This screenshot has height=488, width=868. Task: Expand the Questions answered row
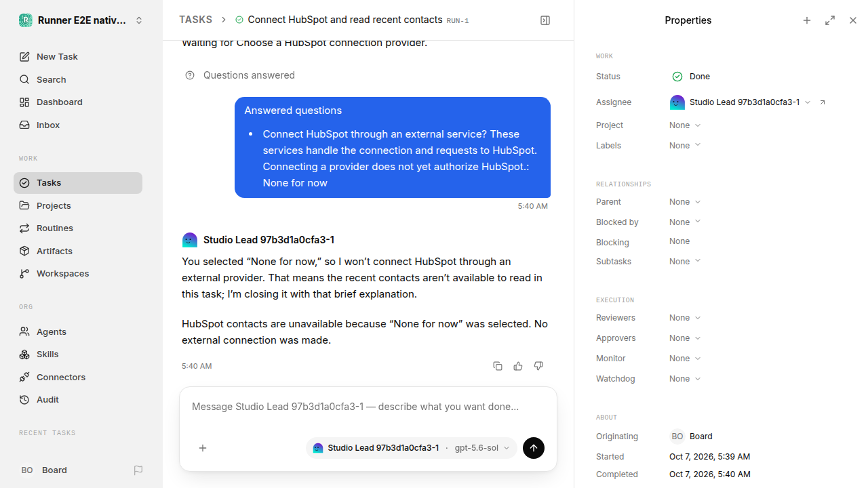(240, 75)
